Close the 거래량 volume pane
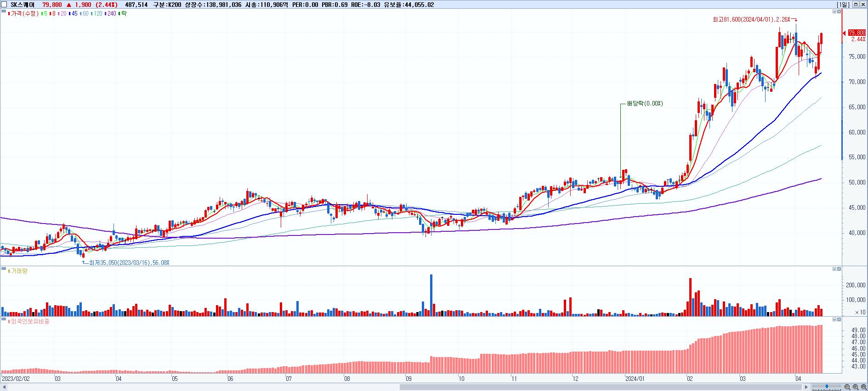The width and height of the screenshot is (868, 391). pyautogui.click(x=839, y=269)
